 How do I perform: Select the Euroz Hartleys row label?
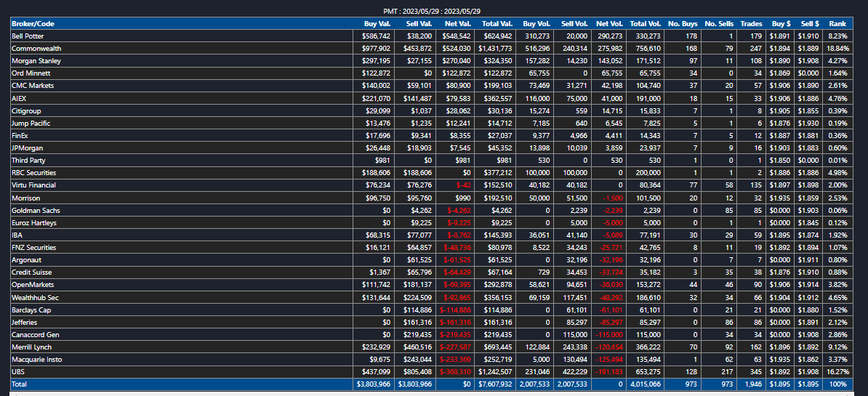coord(33,223)
